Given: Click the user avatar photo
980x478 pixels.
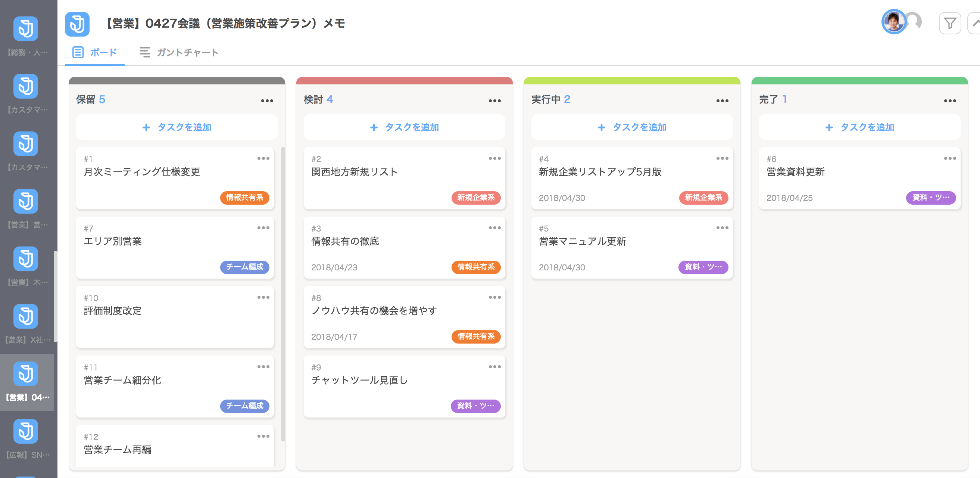Looking at the screenshot, I should 894,22.
